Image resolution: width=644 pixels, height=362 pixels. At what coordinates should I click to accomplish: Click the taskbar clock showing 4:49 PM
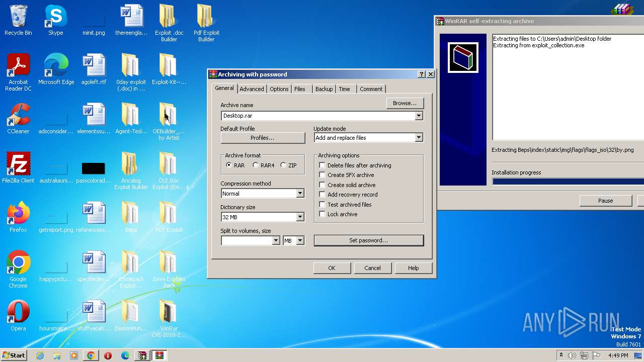pyautogui.click(x=618, y=355)
